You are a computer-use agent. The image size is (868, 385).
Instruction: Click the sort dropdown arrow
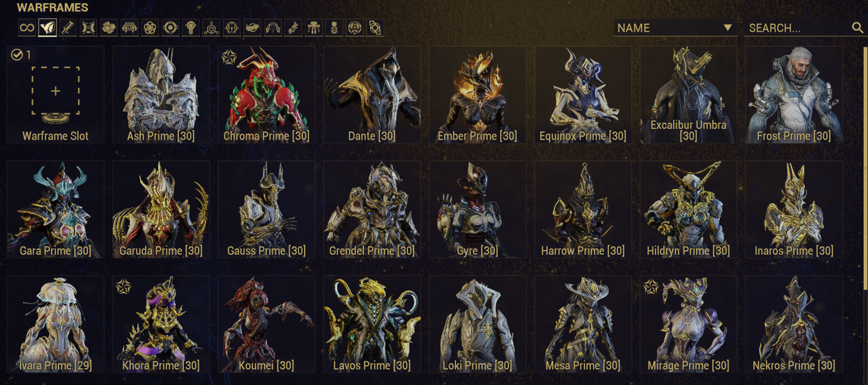(x=728, y=28)
